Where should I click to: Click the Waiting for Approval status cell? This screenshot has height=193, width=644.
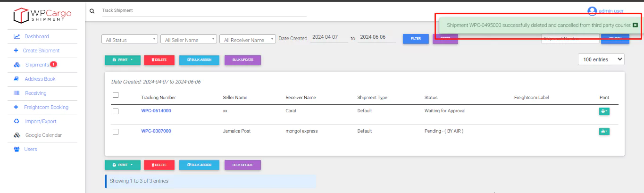(x=445, y=111)
